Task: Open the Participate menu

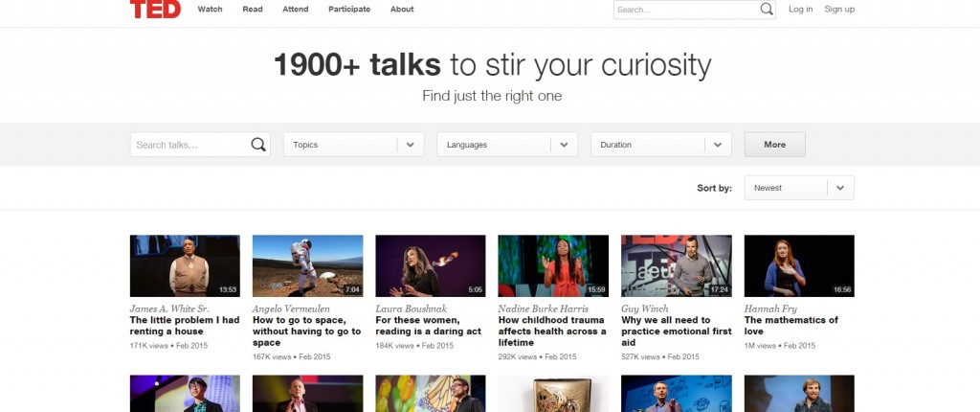Action: [x=349, y=10]
